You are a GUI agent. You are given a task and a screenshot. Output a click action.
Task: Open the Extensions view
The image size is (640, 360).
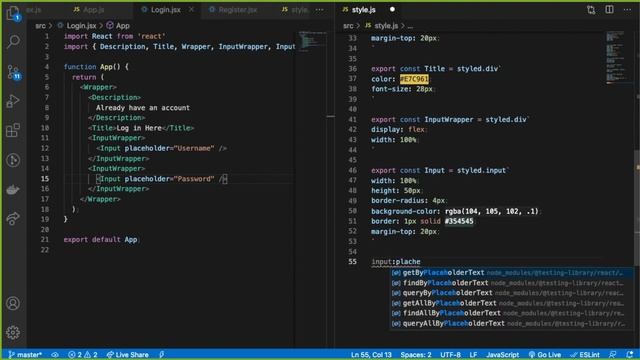point(13,130)
